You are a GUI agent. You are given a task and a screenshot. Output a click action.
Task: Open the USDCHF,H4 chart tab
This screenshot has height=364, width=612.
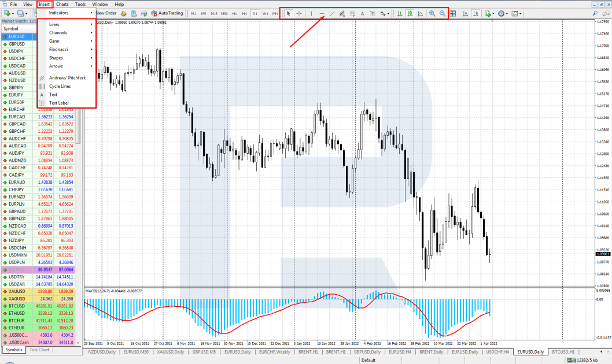[x=497, y=352]
